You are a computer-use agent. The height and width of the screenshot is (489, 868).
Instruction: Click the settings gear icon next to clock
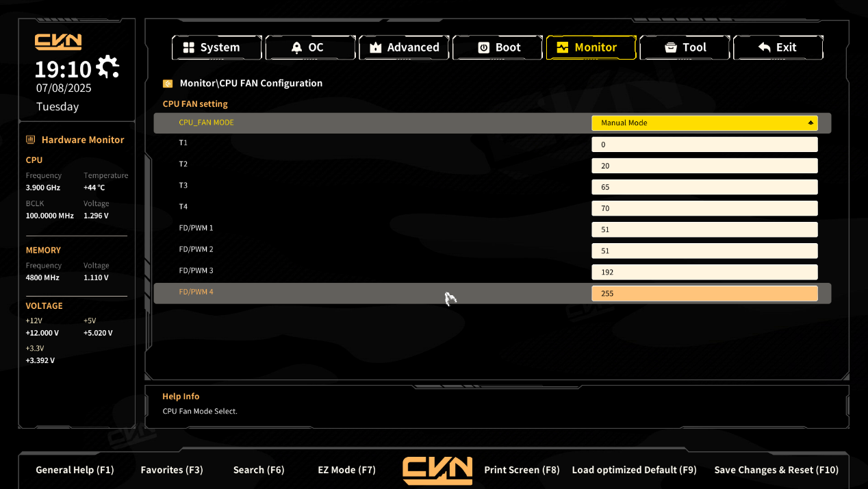[x=107, y=67]
